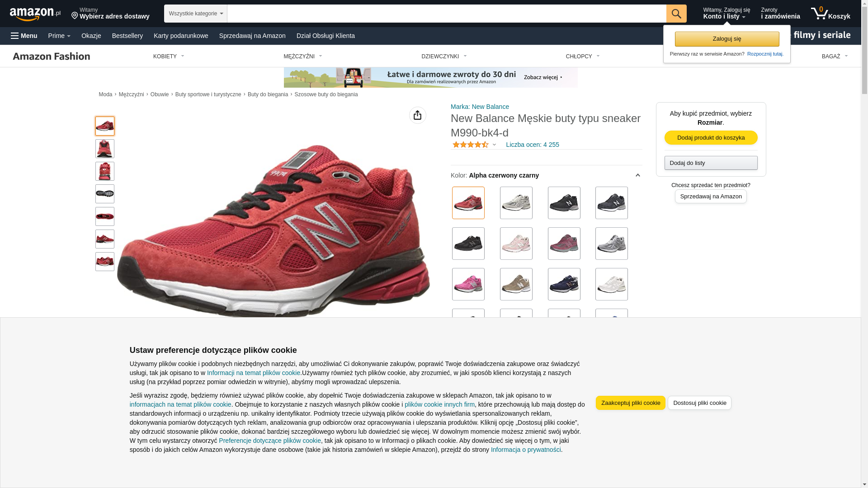Show the sole view thumbnail
868x488 pixels.
pos(105,194)
